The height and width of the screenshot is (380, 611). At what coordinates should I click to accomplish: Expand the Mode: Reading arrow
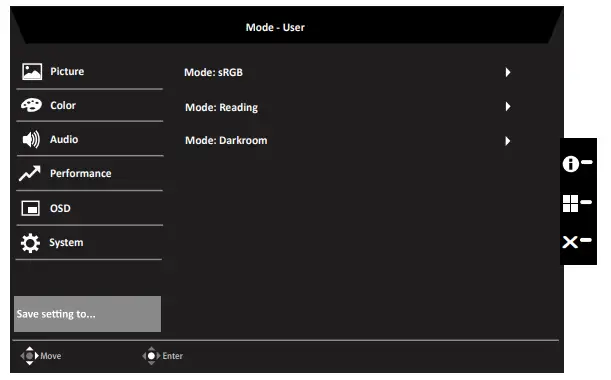[508, 106]
